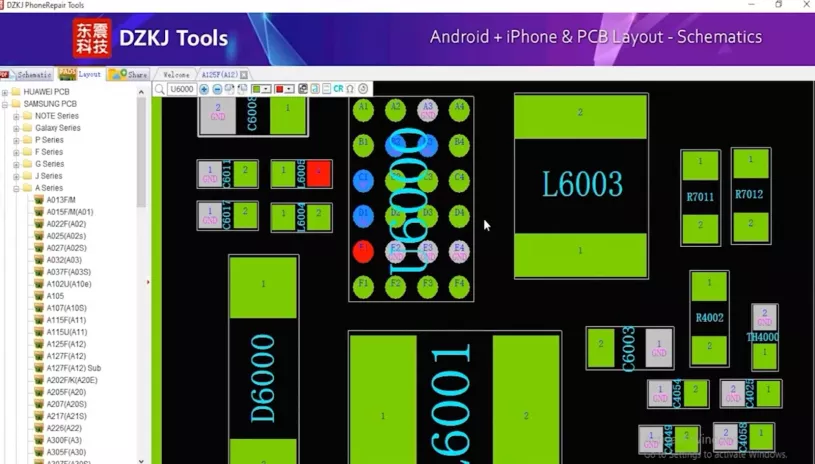The width and height of the screenshot is (815, 464).
Task: Expand the J Series folder
Action: (16, 176)
